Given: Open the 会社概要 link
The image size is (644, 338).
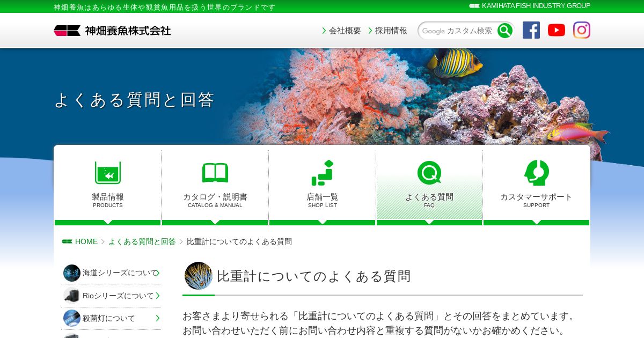Looking at the screenshot, I should [341, 31].
